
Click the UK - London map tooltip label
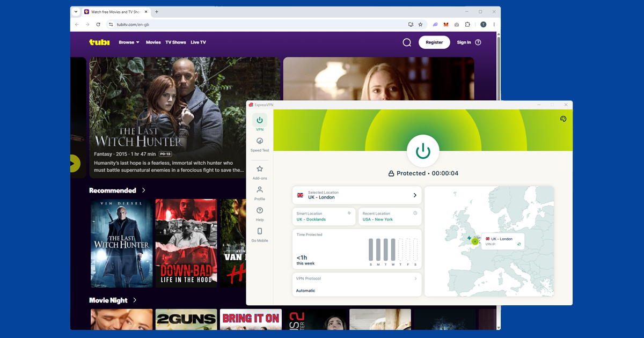click(x=502, y=239)
